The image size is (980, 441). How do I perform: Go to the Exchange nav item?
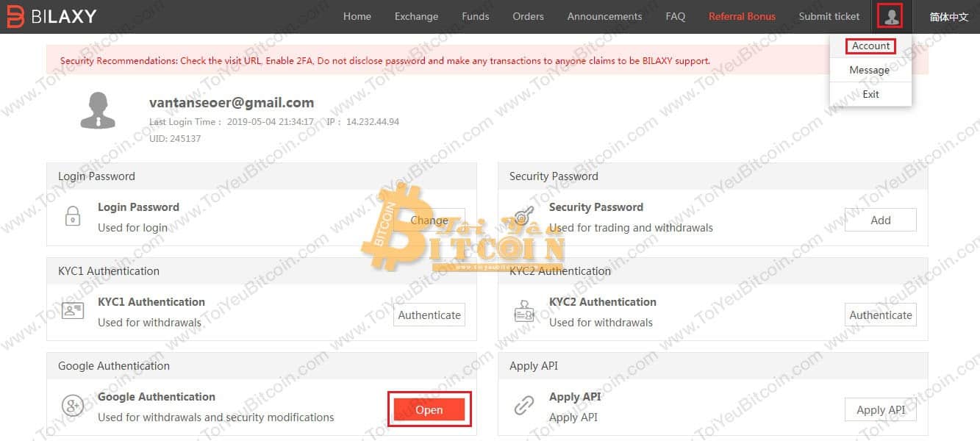[416, 16]
